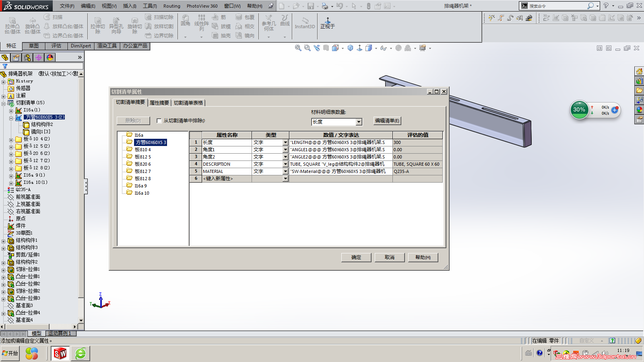Open the 文件(F) menu
Viewport: 644px width, 362px height.
67,6
